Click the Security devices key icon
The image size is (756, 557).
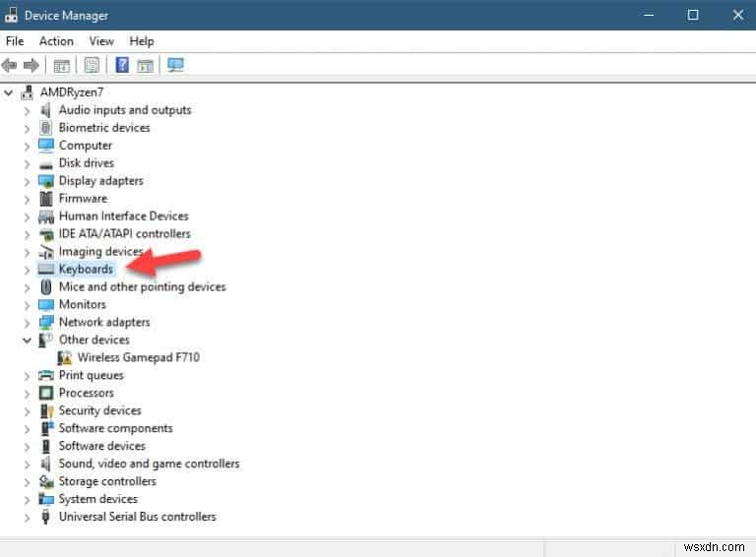tap(46, 411)
